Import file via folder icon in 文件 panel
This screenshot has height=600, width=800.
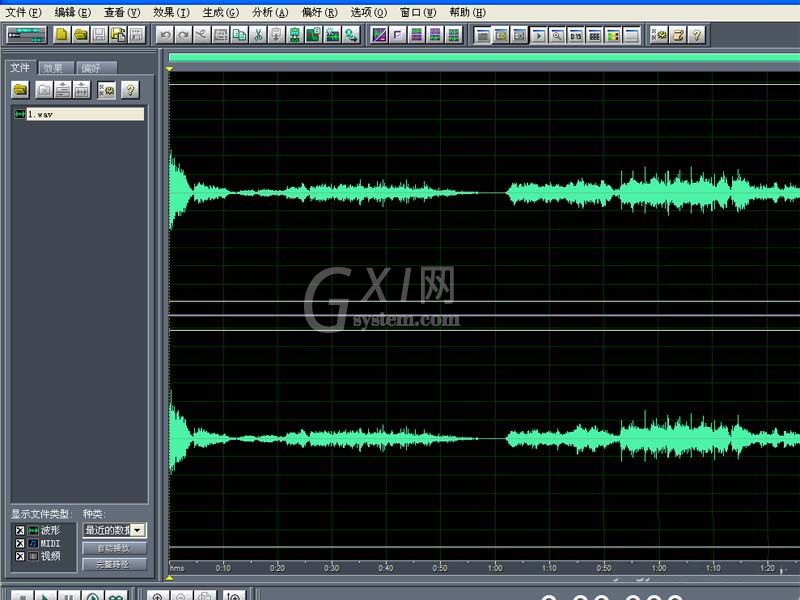click(20, 90)
